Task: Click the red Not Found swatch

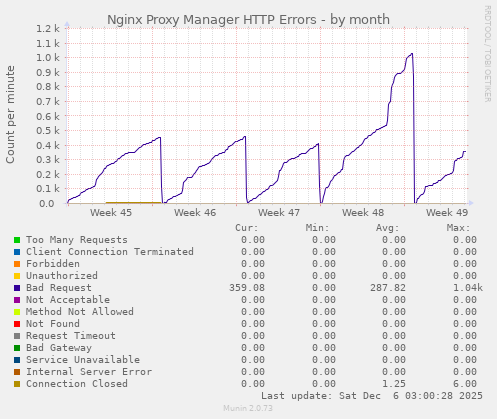Action: (x=17, y=324)
